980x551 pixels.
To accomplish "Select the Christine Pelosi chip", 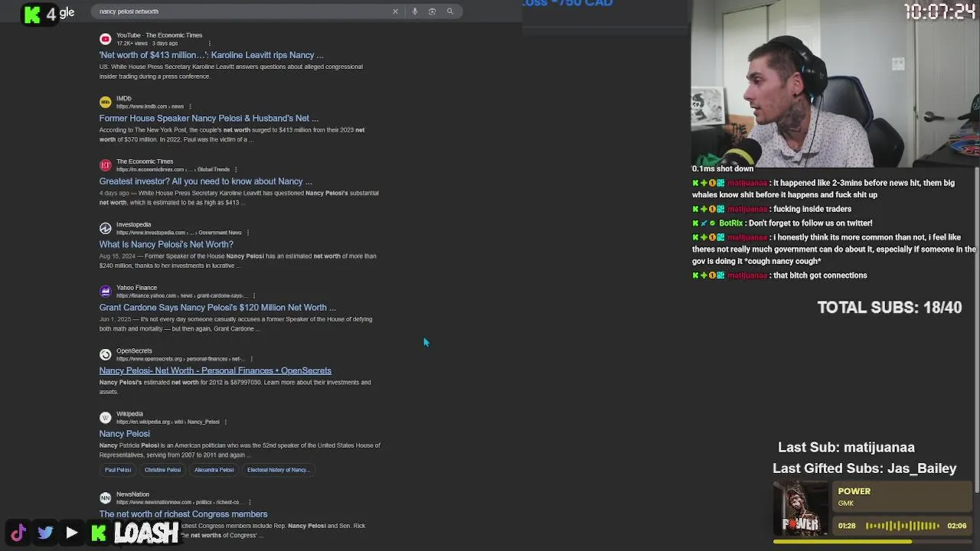I will click(162, 470).
